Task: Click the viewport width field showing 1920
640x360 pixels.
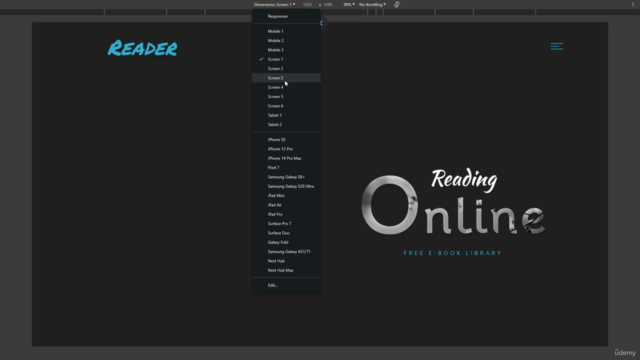Action: [x=307, y=4]
